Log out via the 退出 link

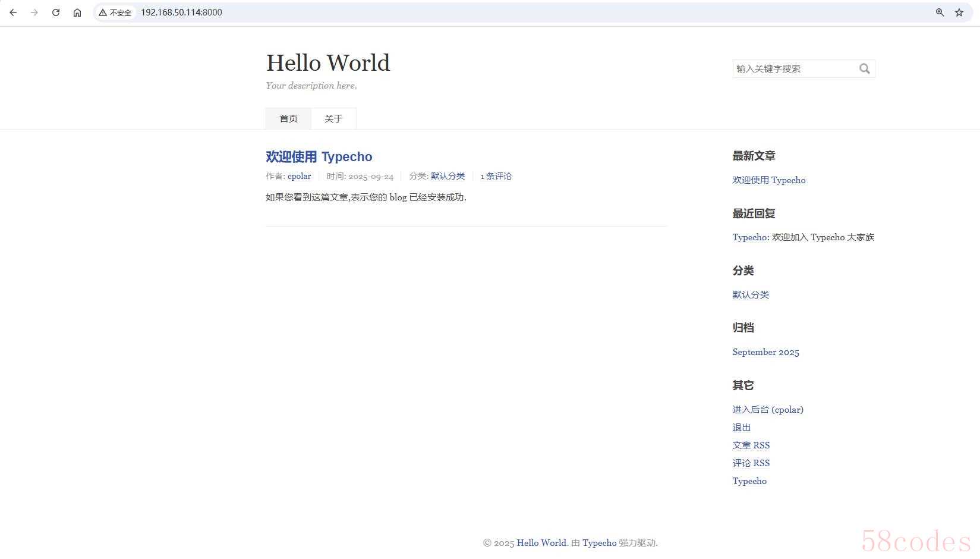(741, 428)
